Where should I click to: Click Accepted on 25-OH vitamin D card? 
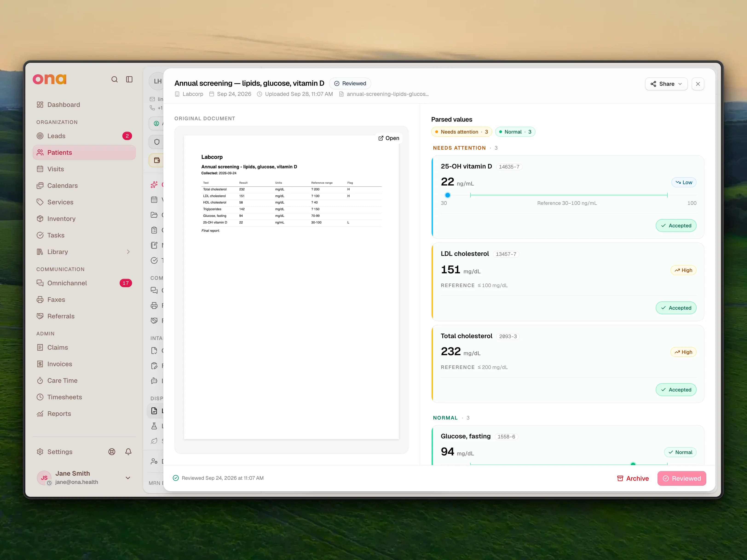coord(676,226)
